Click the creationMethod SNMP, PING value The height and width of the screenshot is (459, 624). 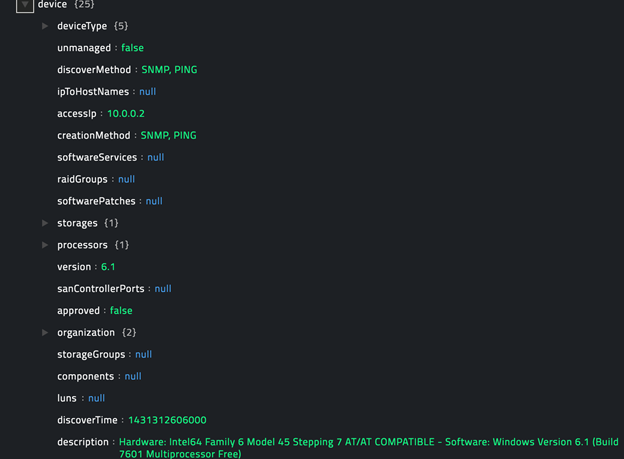click(168, 135)
